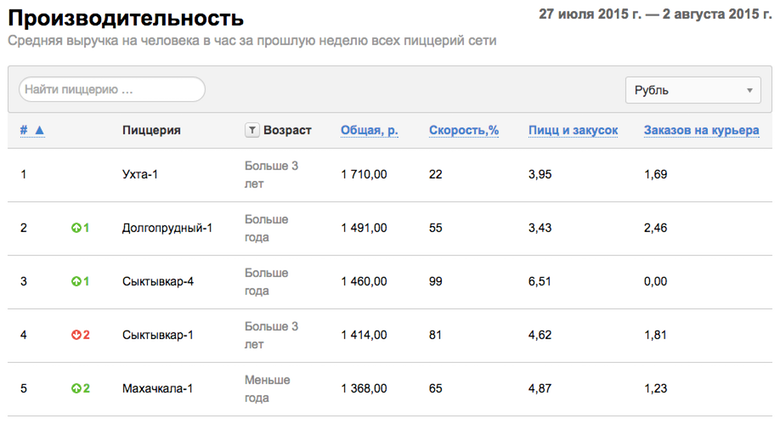Click green up arrow for Сыктывкар-4

76,282
